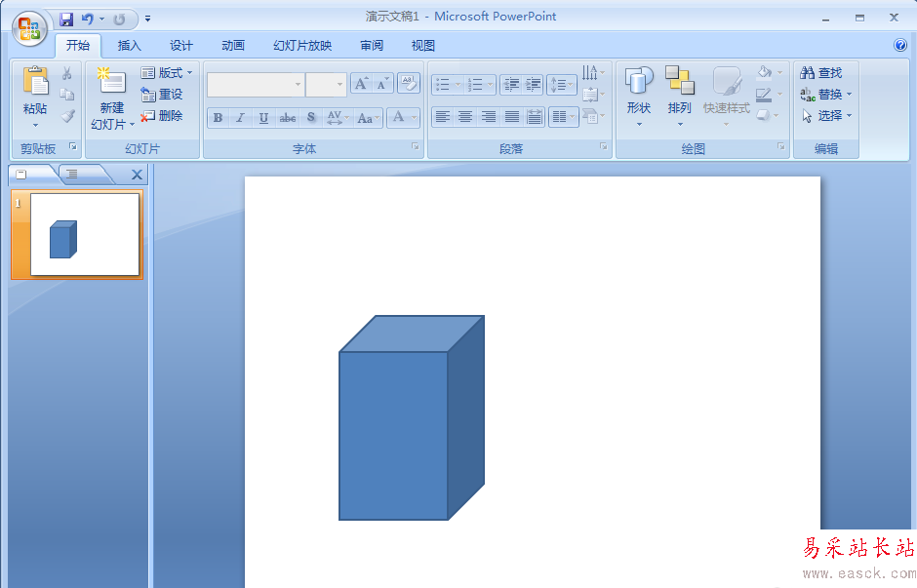Open the change case menu
Image resolution: width=917 pixels, height=588 pixels.
point(369,118)
